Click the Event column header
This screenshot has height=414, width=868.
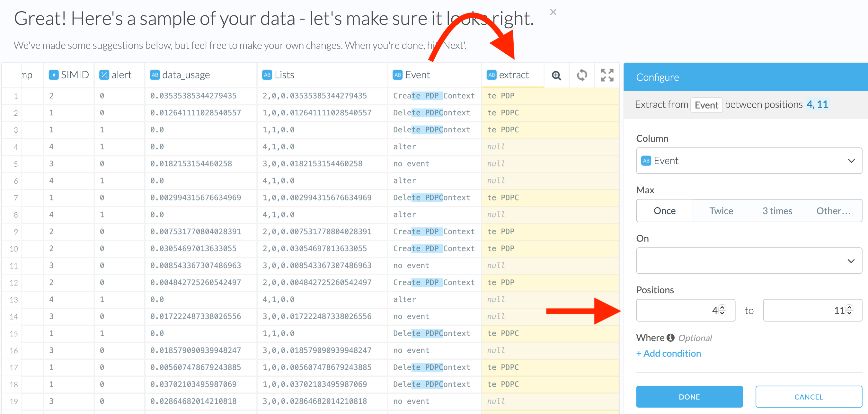click(x=417, y=75)
